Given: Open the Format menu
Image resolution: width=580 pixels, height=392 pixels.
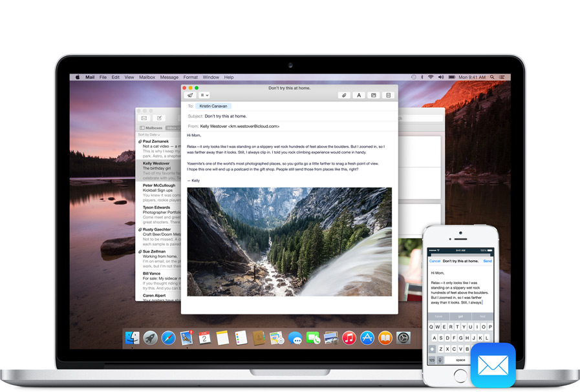Looking at the screenshot, I should point(191,77).
